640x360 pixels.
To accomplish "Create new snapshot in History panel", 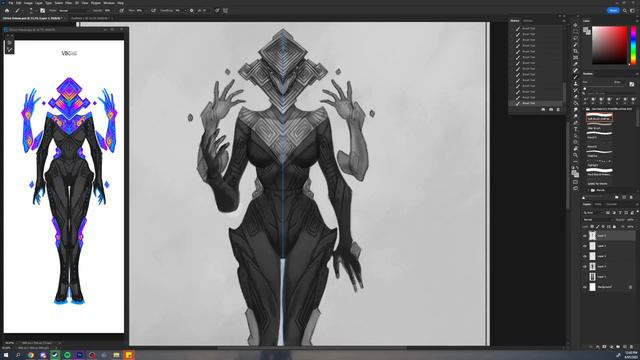I will tap(551, 109).
